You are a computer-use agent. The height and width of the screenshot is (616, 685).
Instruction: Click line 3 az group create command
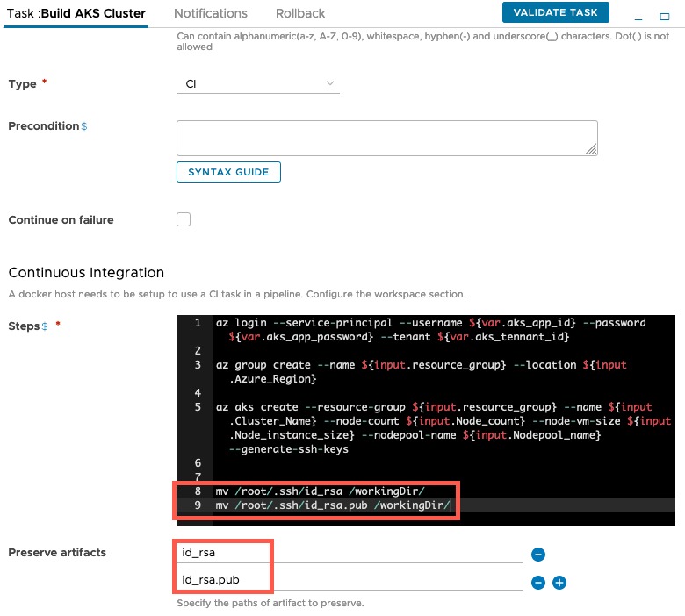pos(421,371)
